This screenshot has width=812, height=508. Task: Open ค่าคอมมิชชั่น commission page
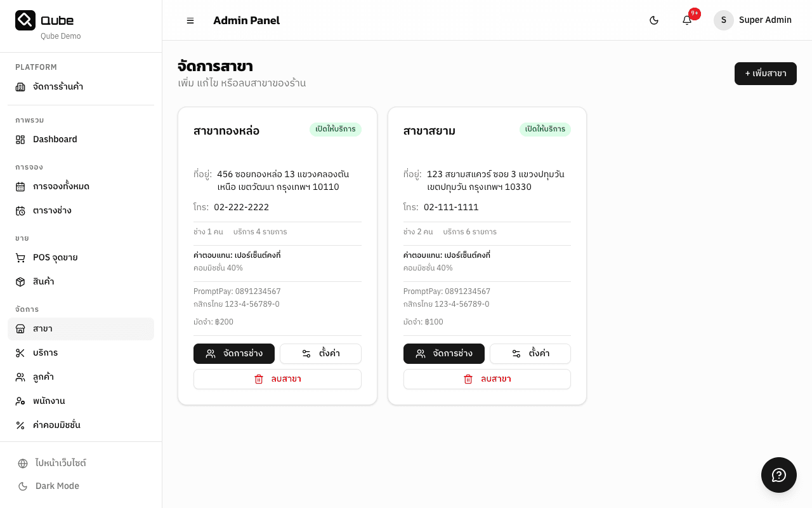click(56, 425)
